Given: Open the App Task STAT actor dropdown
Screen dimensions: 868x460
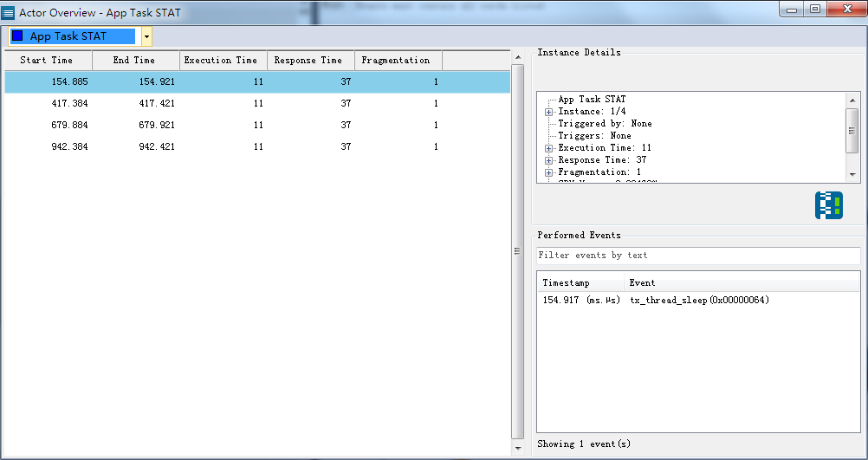Looking at the screenshot, I should [x=146, y=36].
